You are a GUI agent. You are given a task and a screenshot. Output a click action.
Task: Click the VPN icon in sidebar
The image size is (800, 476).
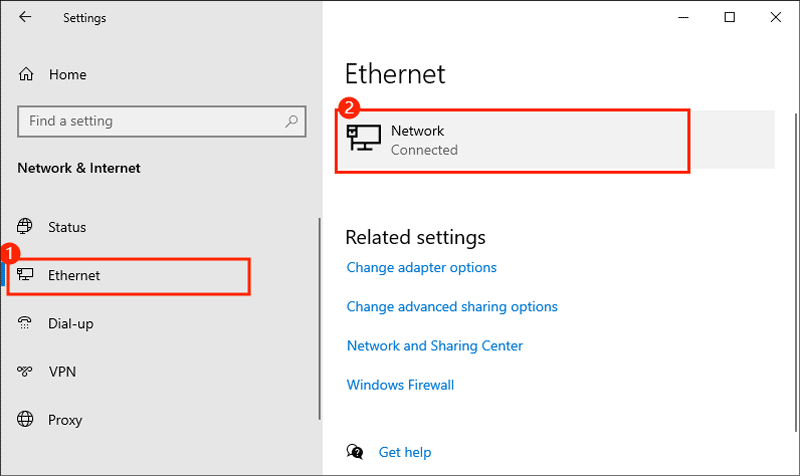tap(24, 371)
